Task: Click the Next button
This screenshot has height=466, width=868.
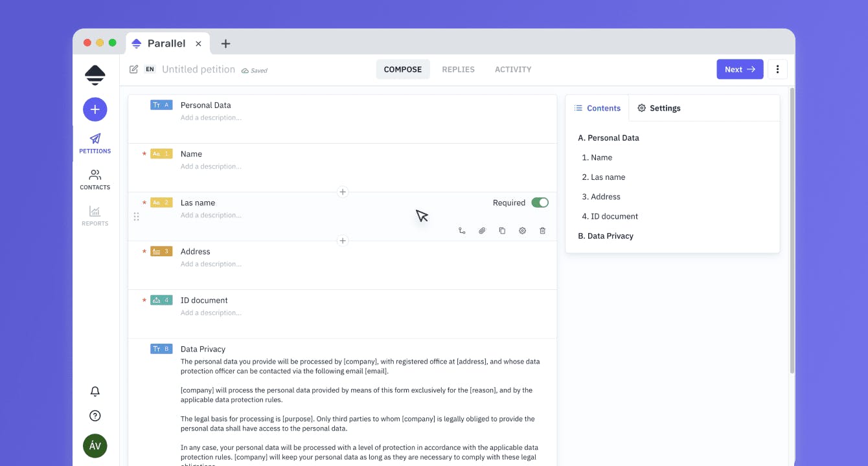Action: coord(740,69)
